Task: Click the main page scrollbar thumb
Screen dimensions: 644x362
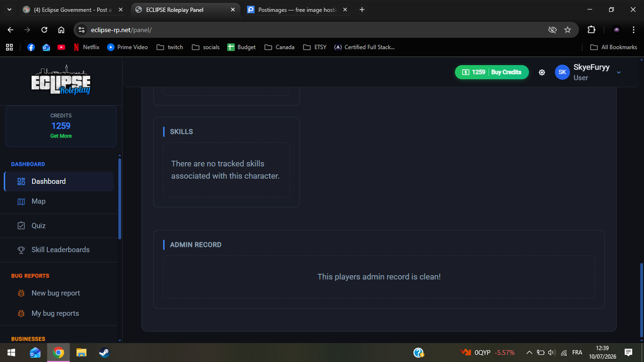Action: tap(641, 300)
